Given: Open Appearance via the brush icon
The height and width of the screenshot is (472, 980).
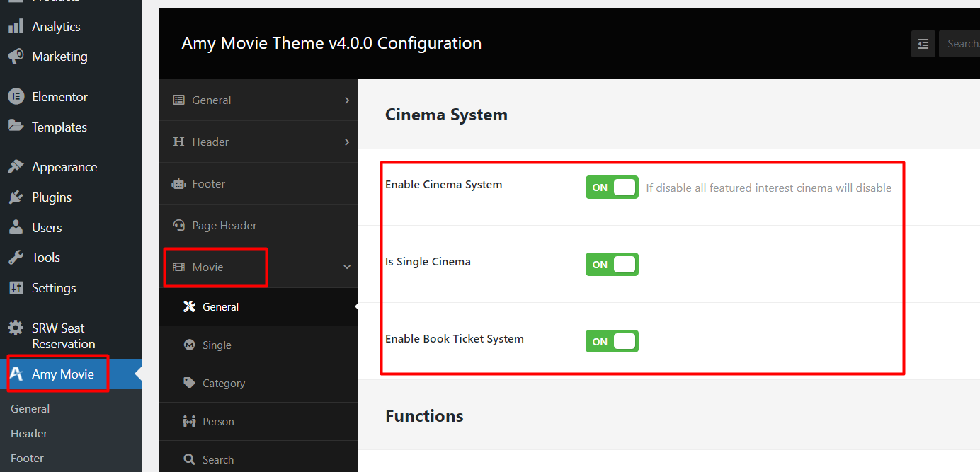Looking at the screenshot, I should tap(15, 166).
